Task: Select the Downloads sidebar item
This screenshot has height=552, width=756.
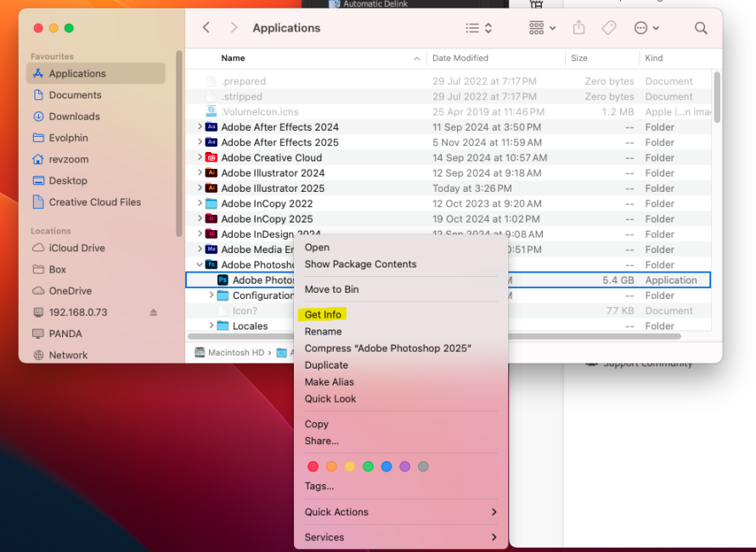Action: click(x=74, y=116)
